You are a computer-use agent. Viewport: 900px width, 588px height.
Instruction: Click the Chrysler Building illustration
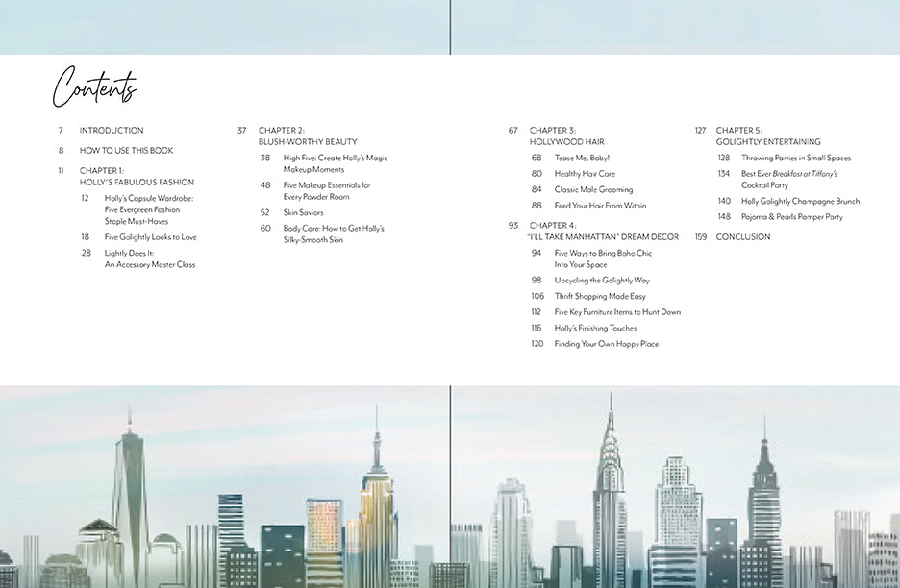[609, 490]
